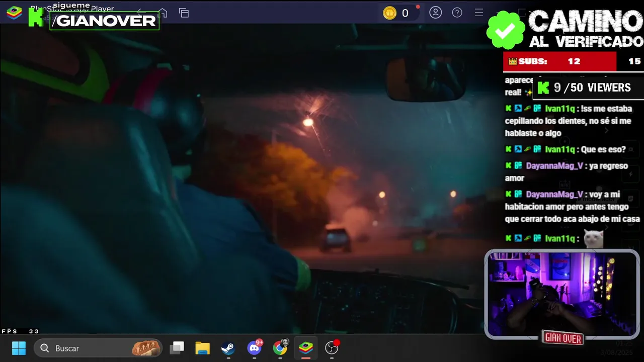Open BlueStacks hamburger menu
Screen dimensions: 644x362
click(479, 13)
